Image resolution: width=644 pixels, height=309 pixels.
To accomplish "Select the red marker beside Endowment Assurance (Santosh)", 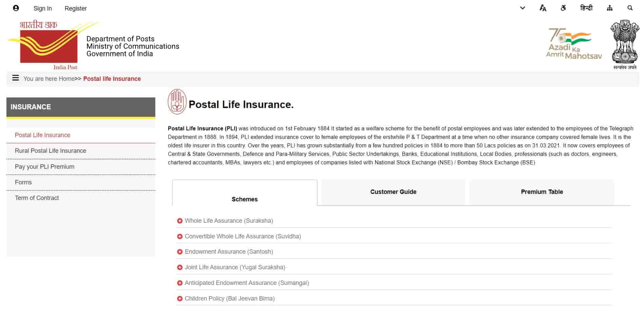I will pos(179,252).
